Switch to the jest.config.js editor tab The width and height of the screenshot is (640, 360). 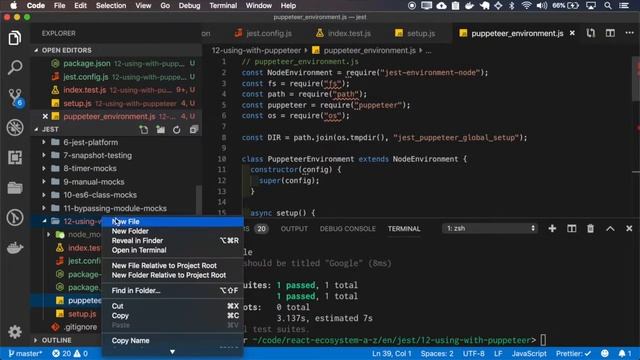263,33
